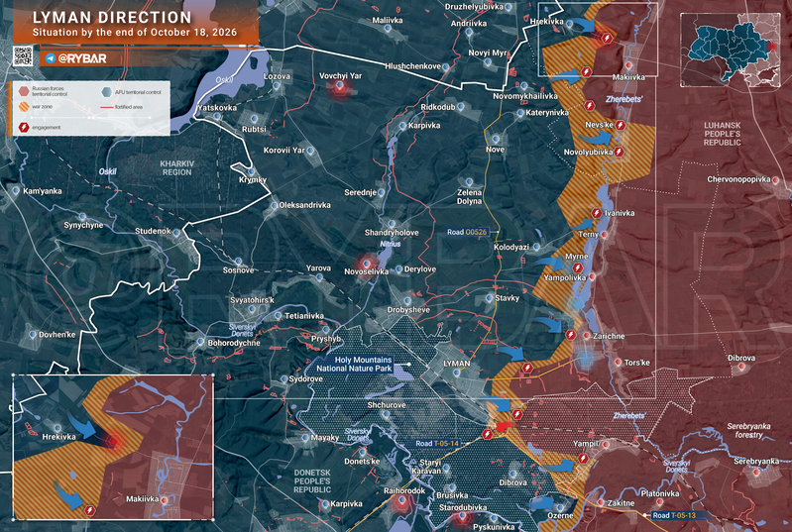Click the engagement marker west of Zarichne

pyautogui.click(x=571, y=335)
